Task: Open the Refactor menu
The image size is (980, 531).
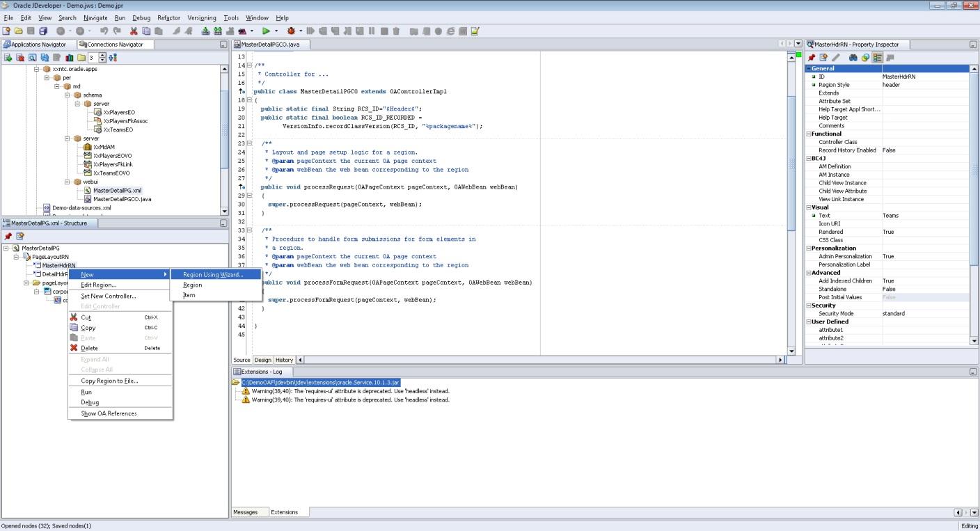Action: (168, 18)
